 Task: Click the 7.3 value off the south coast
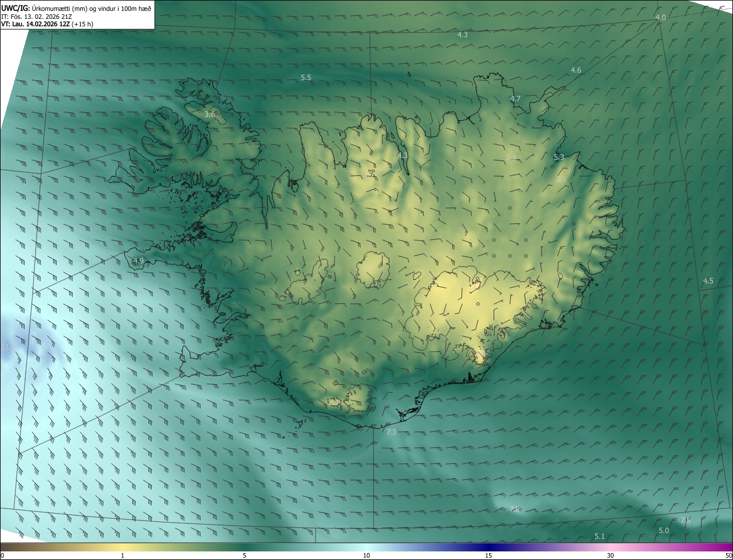click(391, 432)
